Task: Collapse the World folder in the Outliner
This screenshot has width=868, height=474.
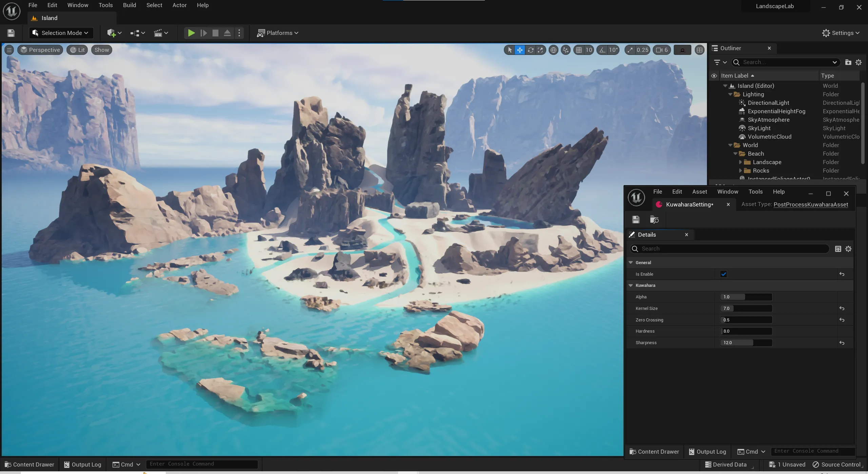Action: pos(730,145)
